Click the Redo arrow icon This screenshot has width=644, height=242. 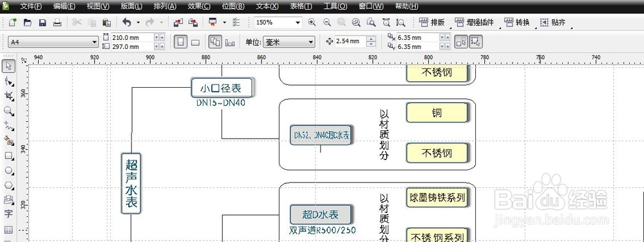[150, 23]
